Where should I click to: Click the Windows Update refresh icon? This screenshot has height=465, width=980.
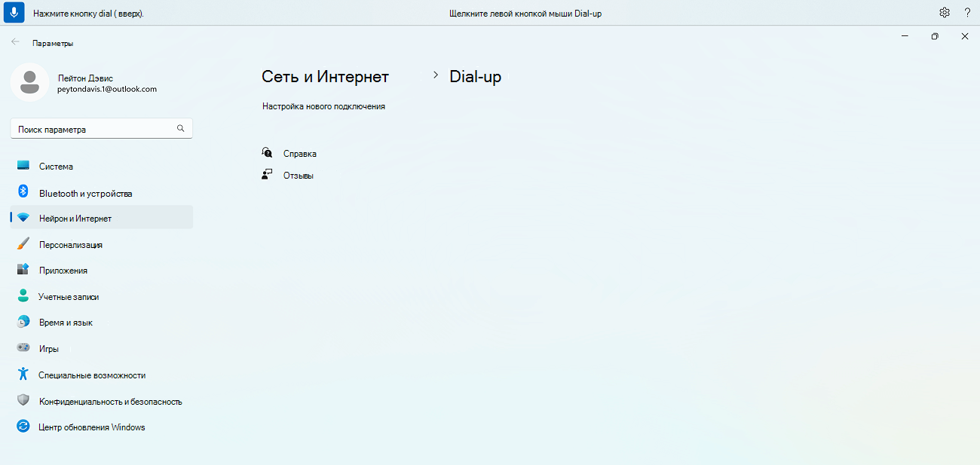[x=23, y=427]
